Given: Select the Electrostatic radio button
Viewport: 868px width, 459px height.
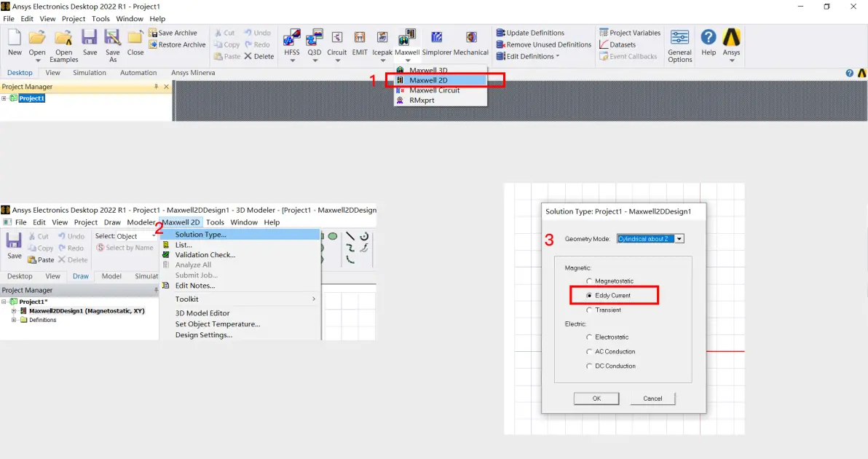Looking at the screenshot, I should click(589, 337).
